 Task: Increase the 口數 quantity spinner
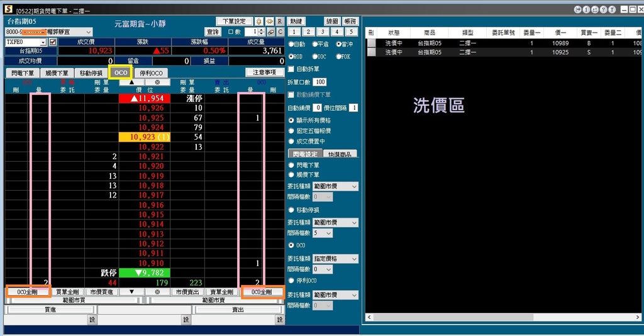pos(262,30)
